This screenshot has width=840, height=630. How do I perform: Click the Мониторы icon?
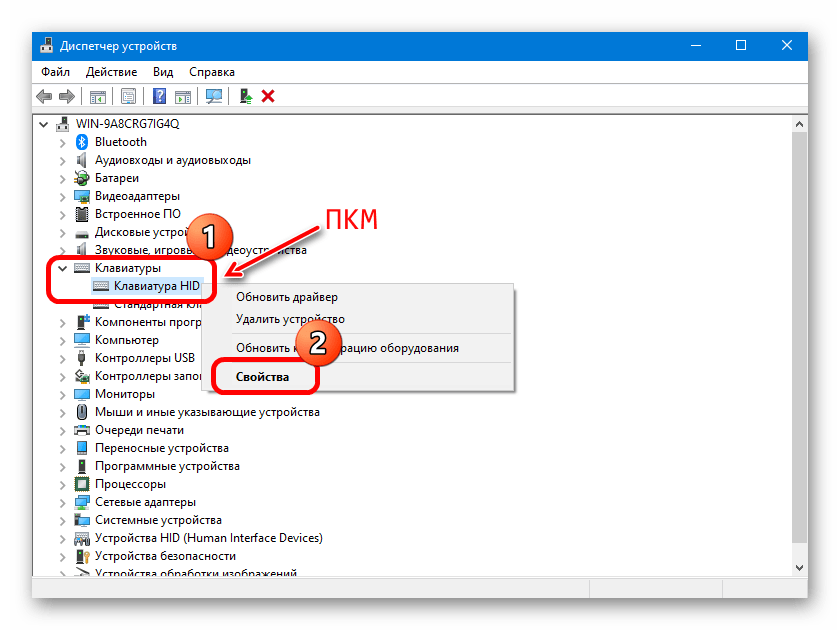click(x=81, y=394)
